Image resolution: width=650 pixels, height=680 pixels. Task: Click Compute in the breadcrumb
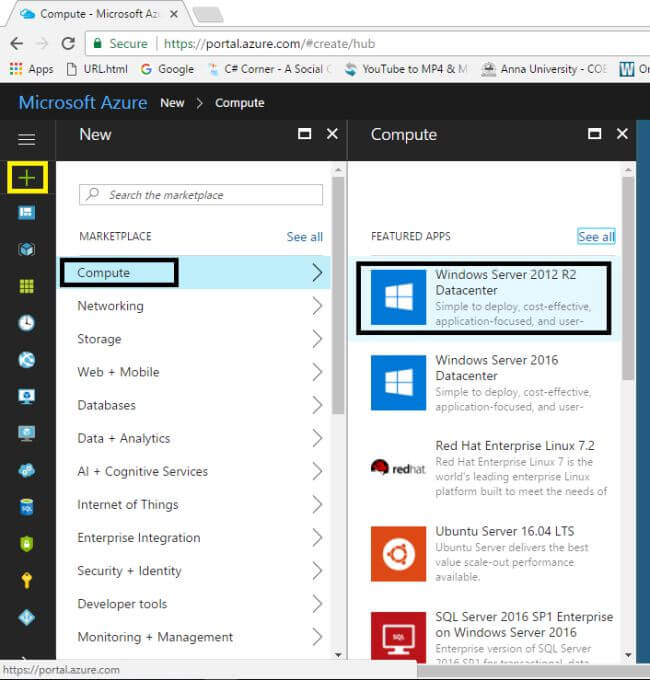tap(239, 103)
